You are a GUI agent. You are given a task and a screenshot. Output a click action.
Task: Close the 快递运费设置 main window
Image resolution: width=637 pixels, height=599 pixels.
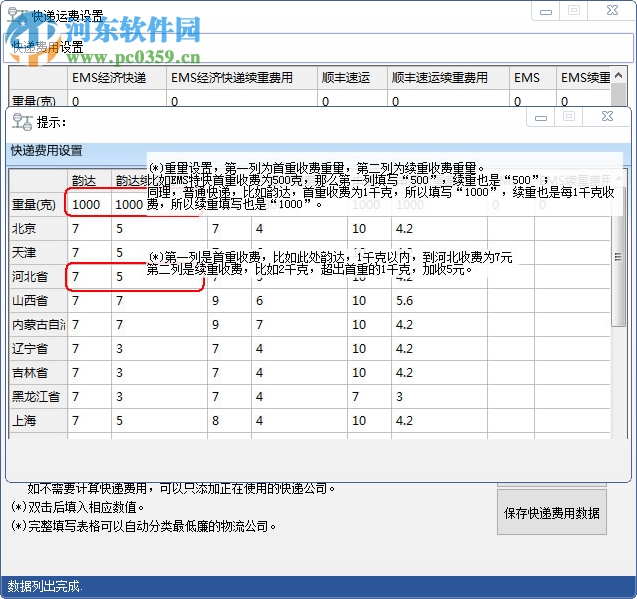[612, 11]
